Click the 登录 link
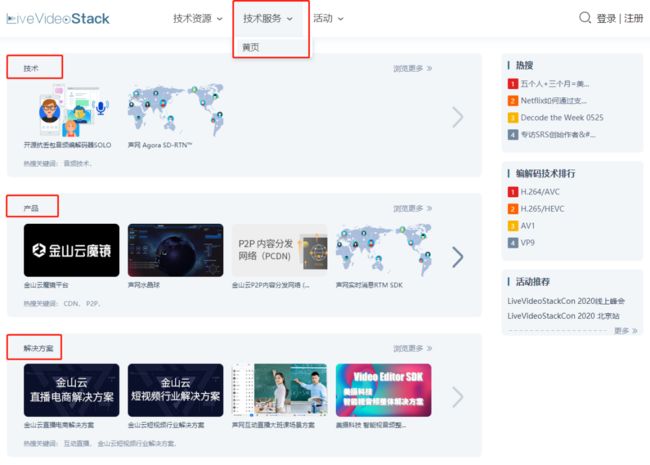 coord(606,19)
